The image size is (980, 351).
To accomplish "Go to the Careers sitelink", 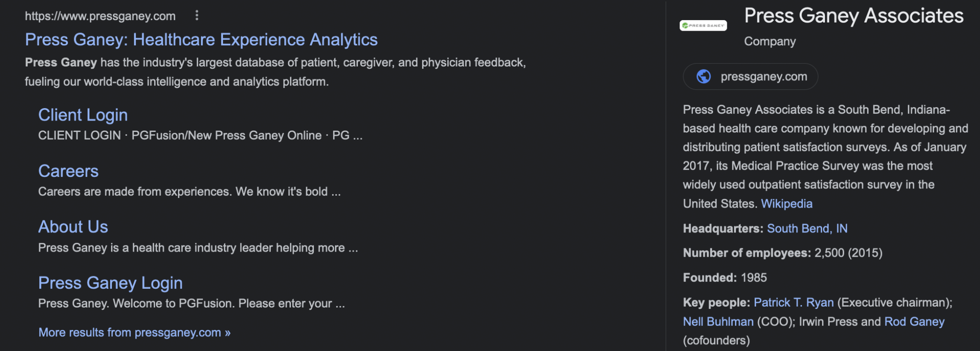I will pyautogui.click(x=68, y=171).
